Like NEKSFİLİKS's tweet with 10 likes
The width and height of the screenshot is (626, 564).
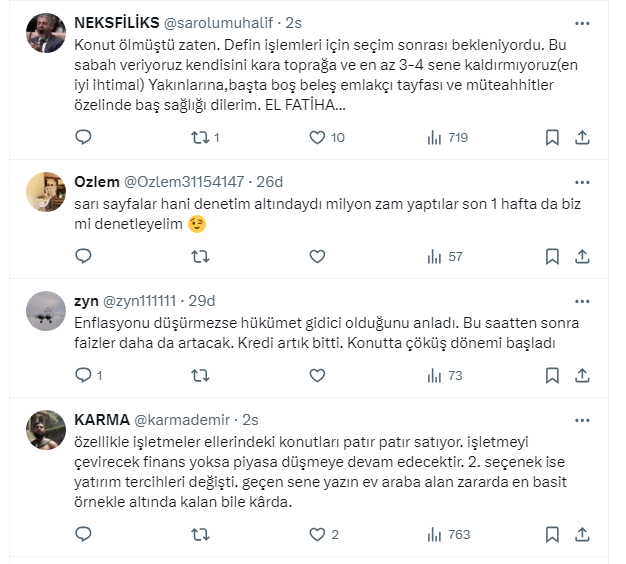[317, 138]
